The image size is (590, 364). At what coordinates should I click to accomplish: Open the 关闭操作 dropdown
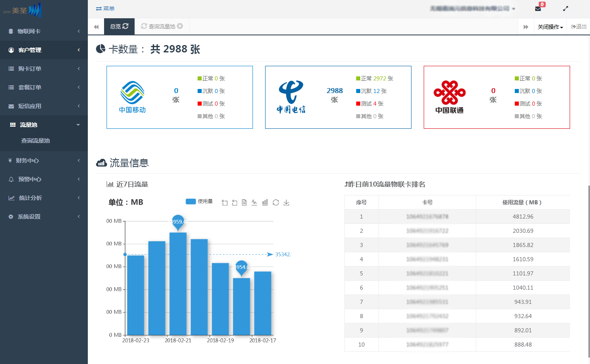click(550, 27)
